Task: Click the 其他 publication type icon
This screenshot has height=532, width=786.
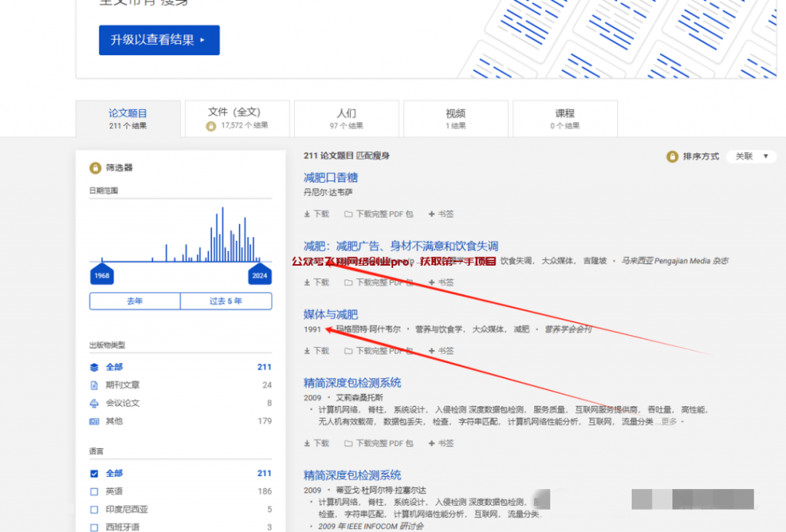Action: 94,421
